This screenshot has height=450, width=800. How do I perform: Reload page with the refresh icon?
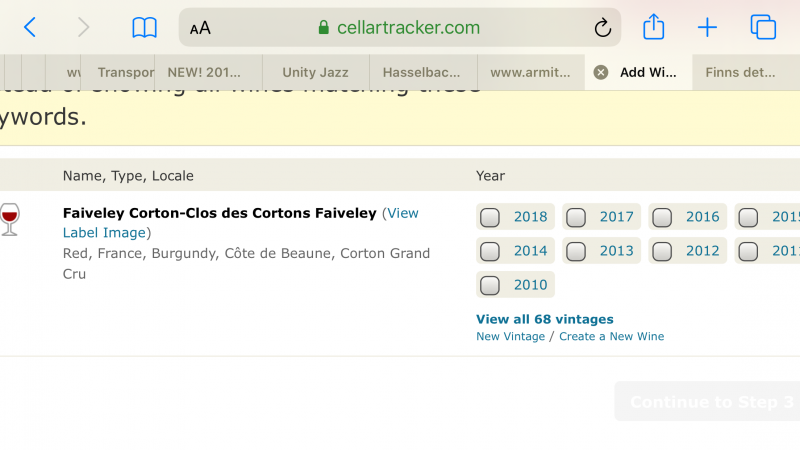(602, 28)
